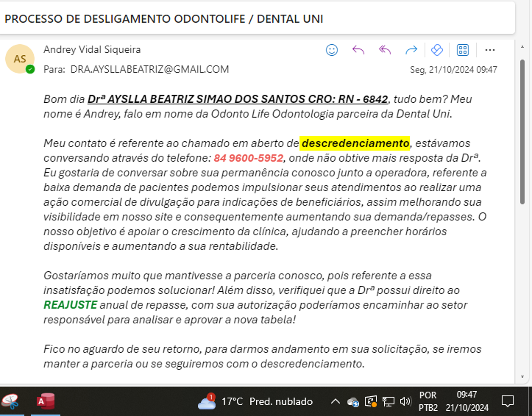Screen dimensions: 532x416
Task: Click the red phone number 84 9600-5952
Action: (x=249, y=158)
